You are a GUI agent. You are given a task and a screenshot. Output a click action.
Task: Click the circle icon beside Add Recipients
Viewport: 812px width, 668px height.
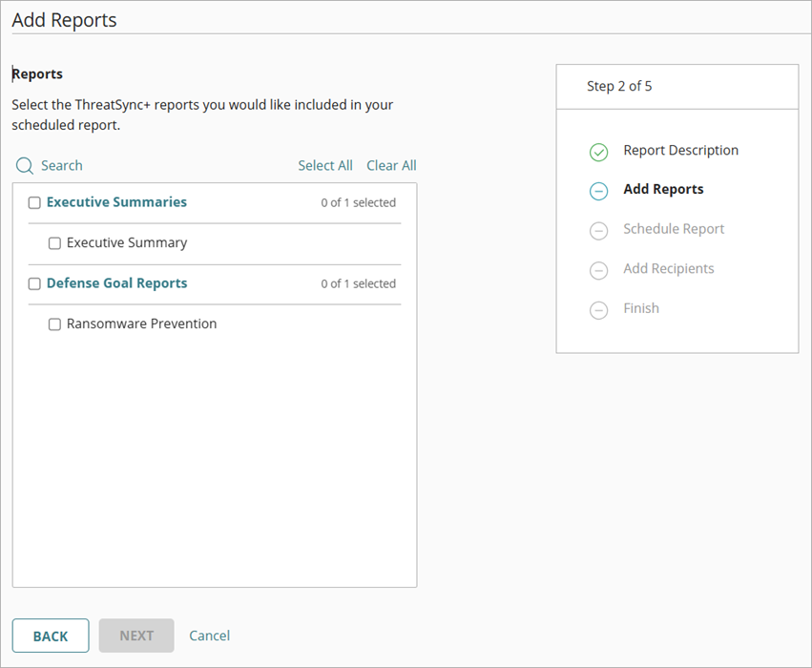pyautogui.click(x=598, y=270)
